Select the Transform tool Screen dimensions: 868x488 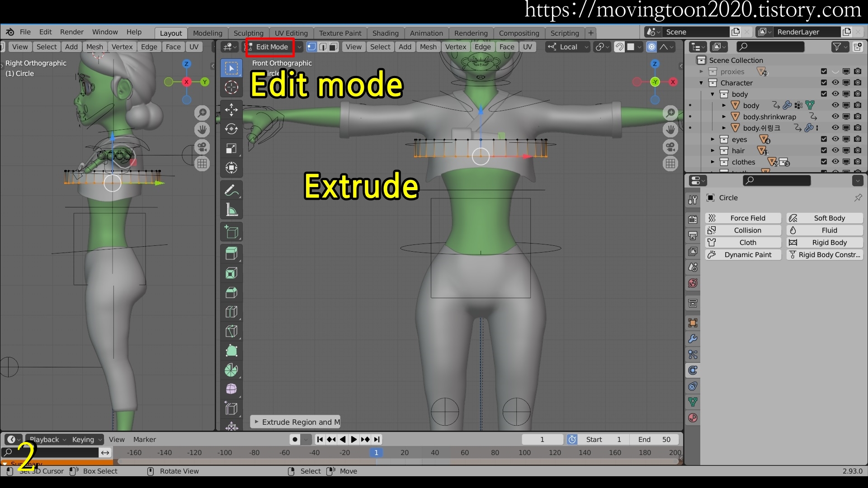click(x=231, y=168)
